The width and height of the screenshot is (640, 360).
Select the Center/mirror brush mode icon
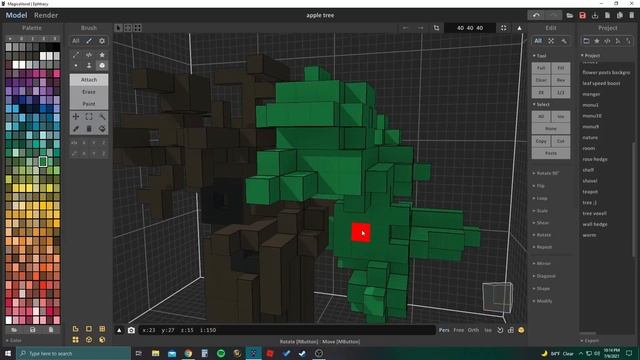pos(89,55)
